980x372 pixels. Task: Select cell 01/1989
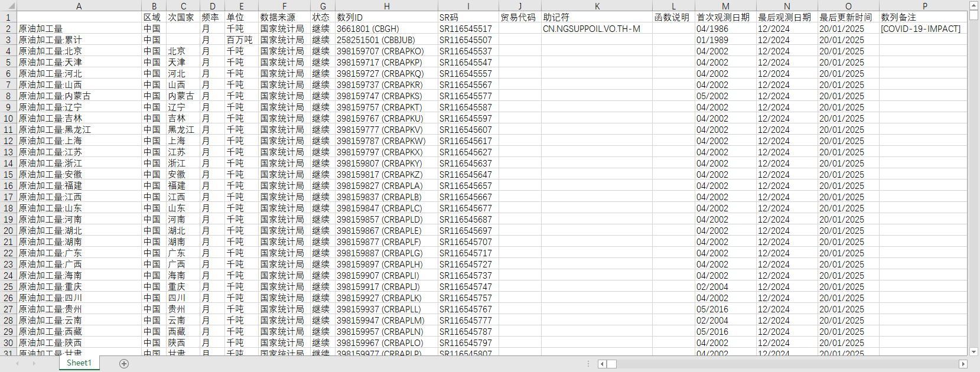point(725,40)
